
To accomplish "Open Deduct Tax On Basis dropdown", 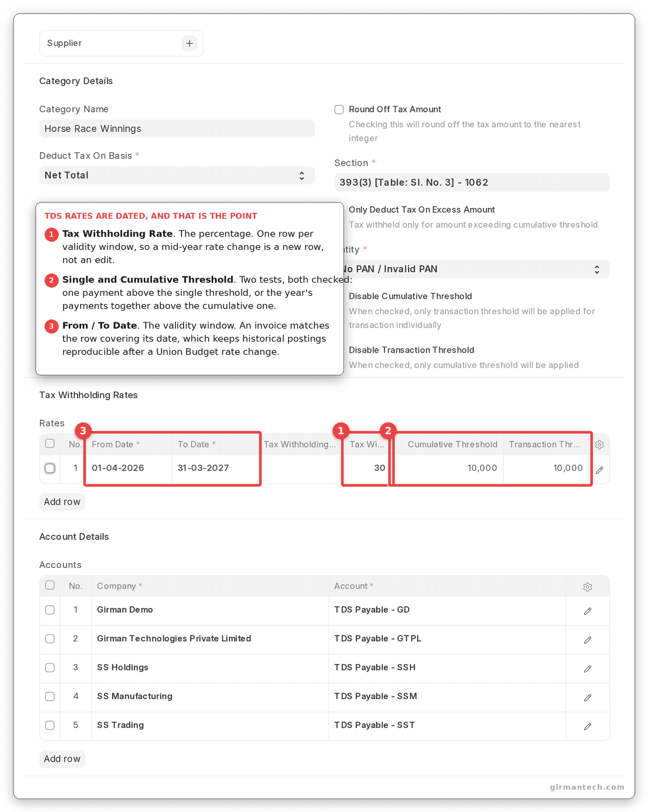I will [177, 175].
